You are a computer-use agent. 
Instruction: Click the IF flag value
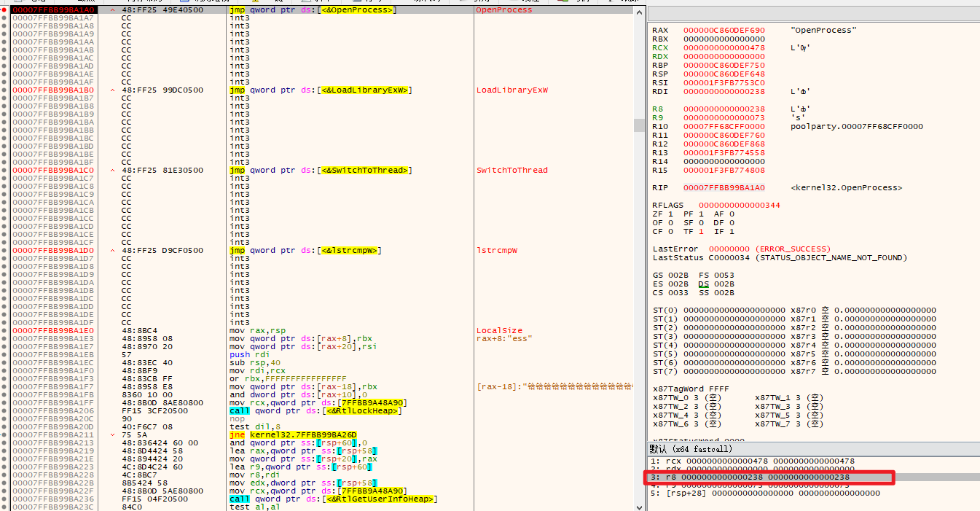click(x=733, y=232)
